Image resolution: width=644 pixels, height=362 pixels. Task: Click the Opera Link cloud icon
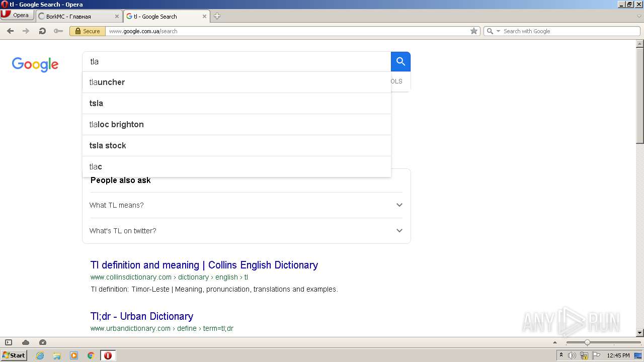coord(26,342)
